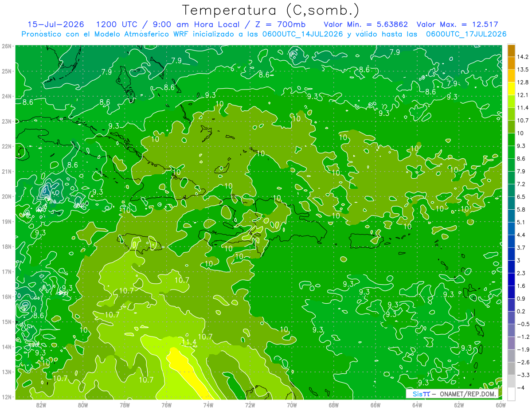Click the "60W" longitude axis label
Viewport: 532px width, 411px height.
tap(501, 405)
